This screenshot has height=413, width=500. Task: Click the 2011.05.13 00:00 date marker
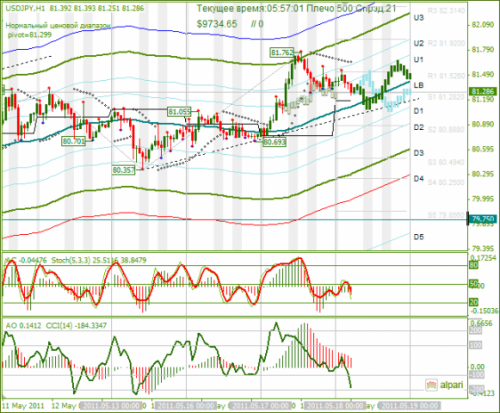111,406
